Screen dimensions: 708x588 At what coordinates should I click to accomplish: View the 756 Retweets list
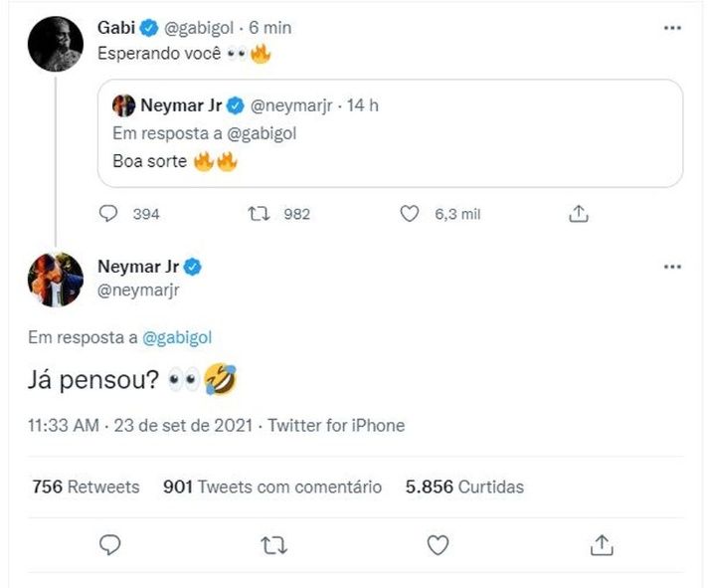[x=86, y=487]
